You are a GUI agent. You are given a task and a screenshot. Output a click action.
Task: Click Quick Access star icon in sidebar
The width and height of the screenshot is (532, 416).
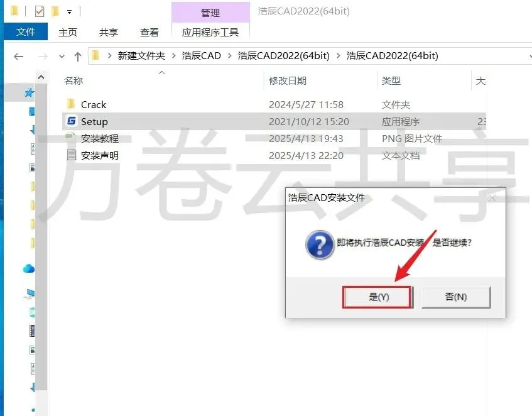click(29, 92)
